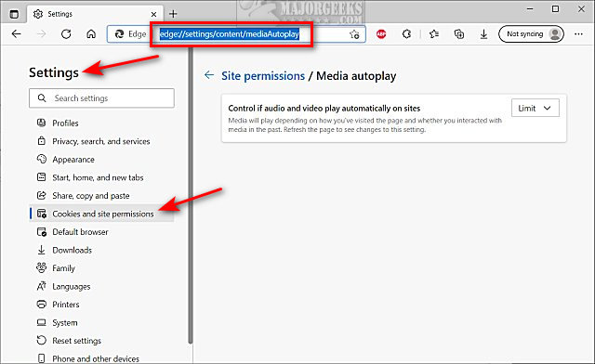Click the Reset settings circular arrow icon

coord(41,341)
